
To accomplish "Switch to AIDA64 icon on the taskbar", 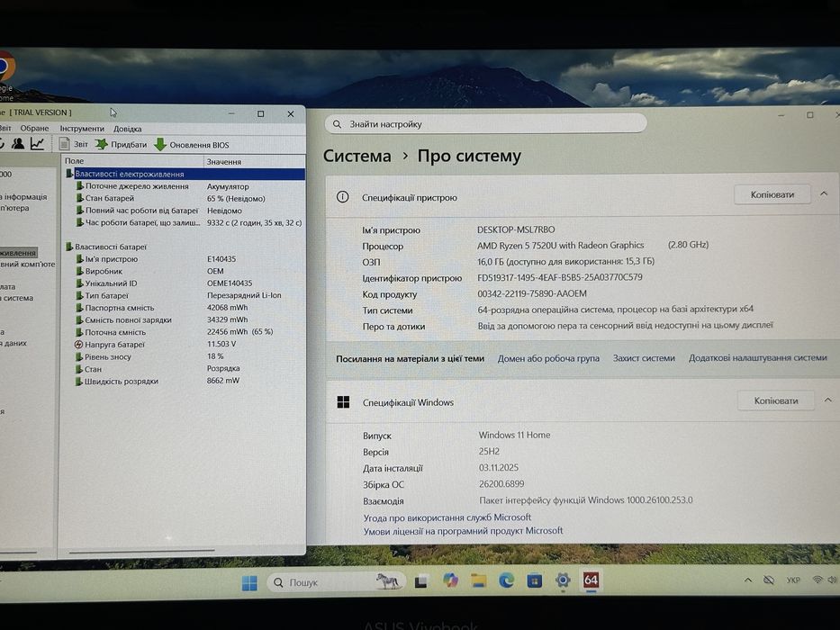I will tap(591, 580).
